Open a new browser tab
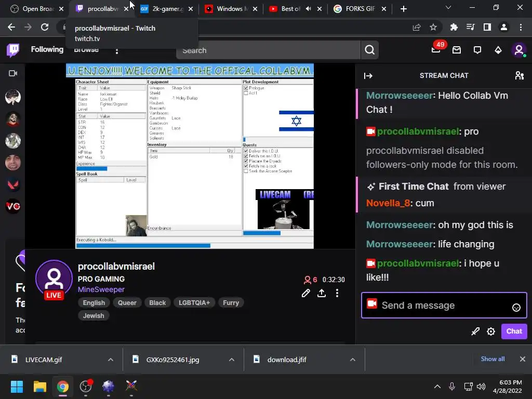This screenshot has width=532, height=399. 403,9
